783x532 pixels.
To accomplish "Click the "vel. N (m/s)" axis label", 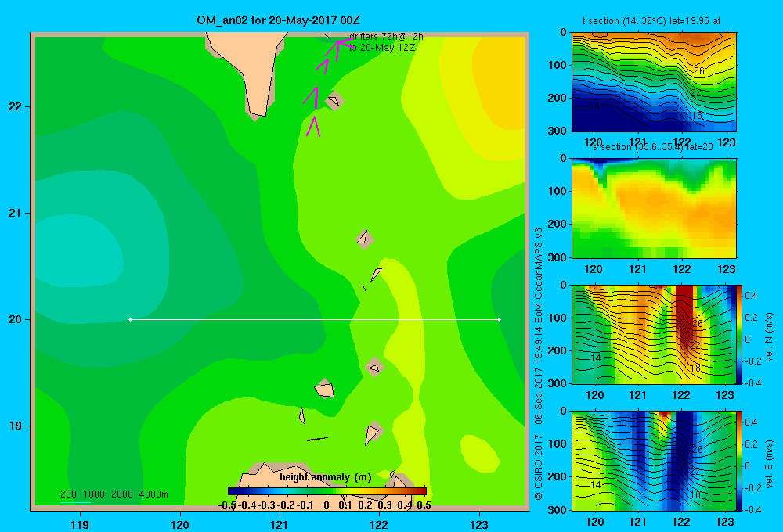I will point(769,337).
